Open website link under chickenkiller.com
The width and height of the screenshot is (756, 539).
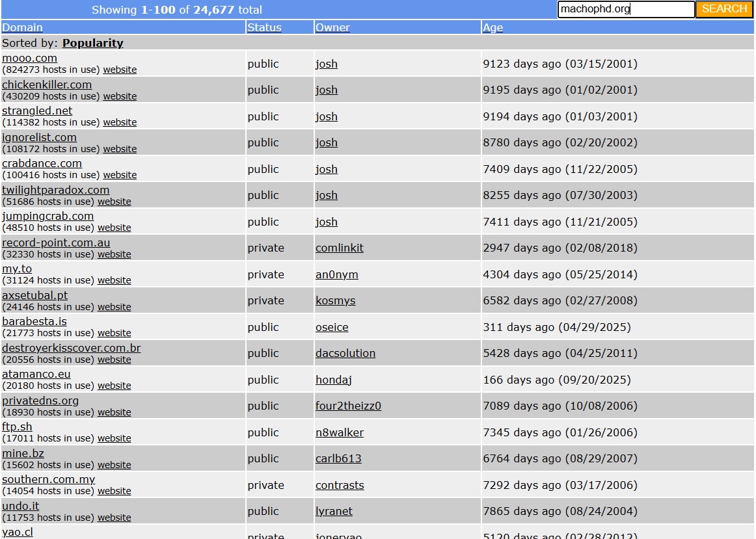coord(120,96)
